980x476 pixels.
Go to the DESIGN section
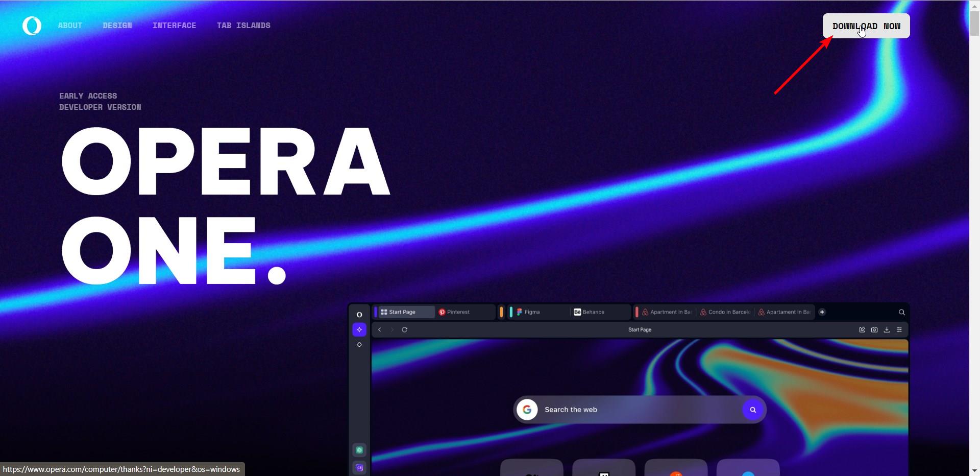117,26
